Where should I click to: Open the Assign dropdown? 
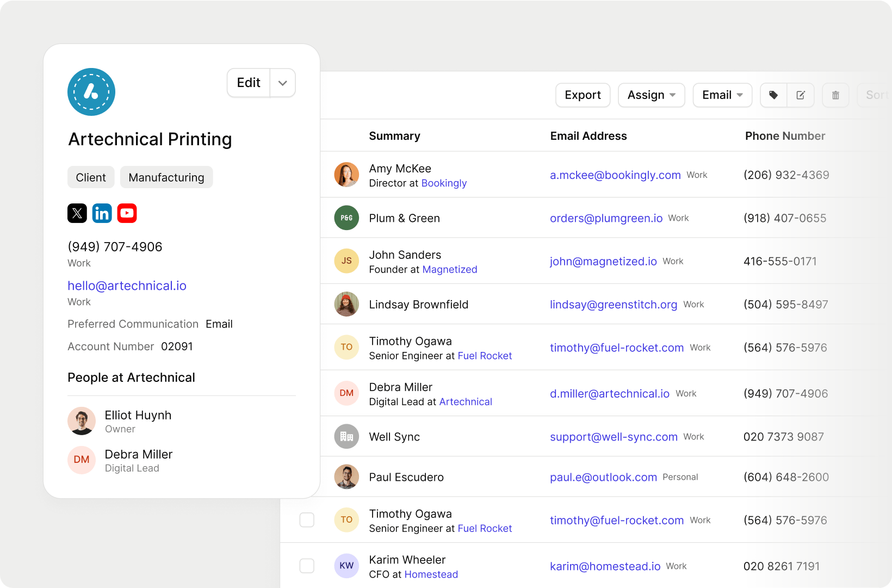coord(651,95)
